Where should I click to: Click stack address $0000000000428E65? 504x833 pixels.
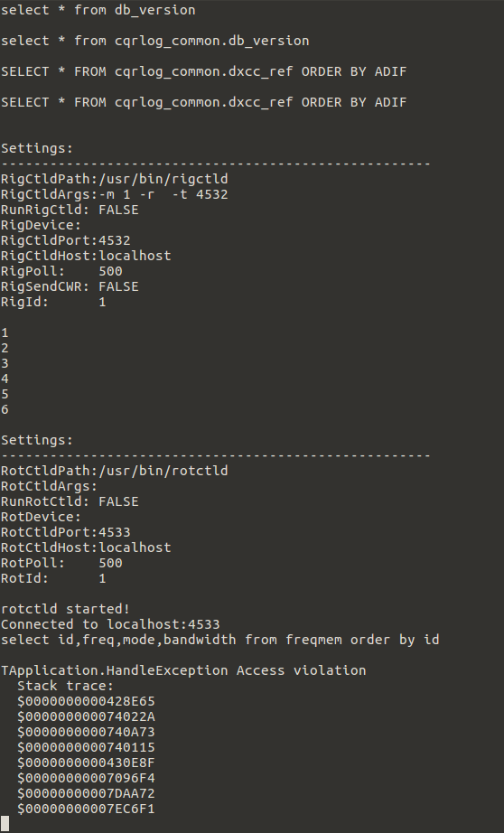[x=86, y=702]
